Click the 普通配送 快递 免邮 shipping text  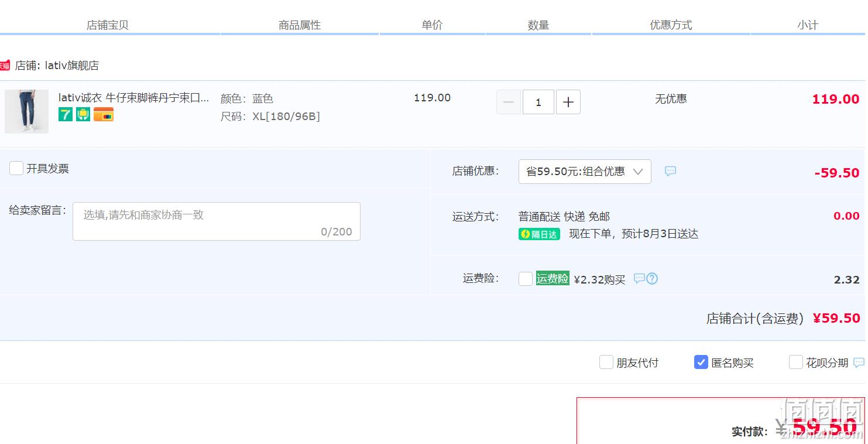[x=564, y=217]
